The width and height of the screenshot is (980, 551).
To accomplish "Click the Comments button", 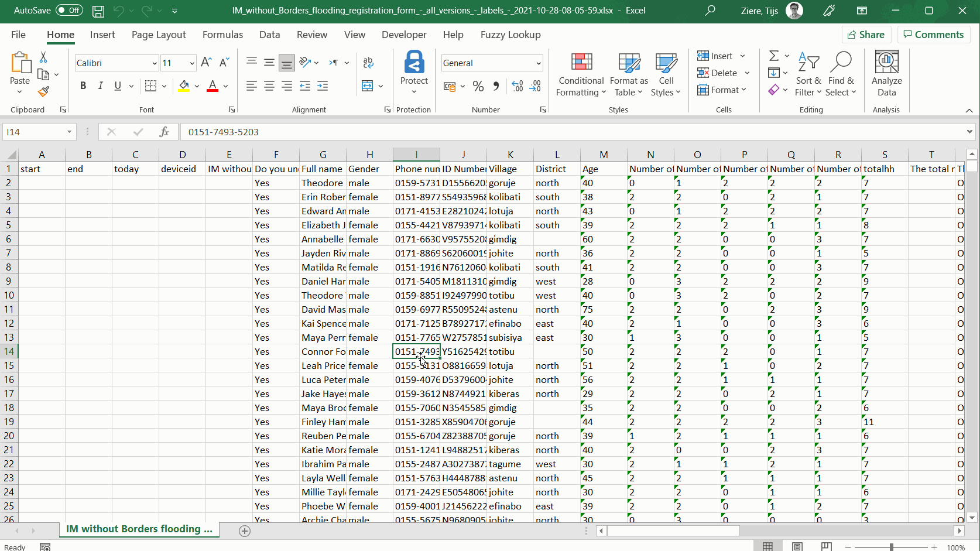I will click(933, 35).
